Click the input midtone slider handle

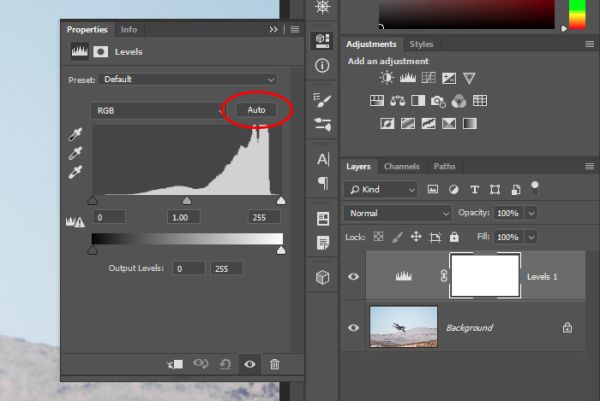click(x=187, y=200)
